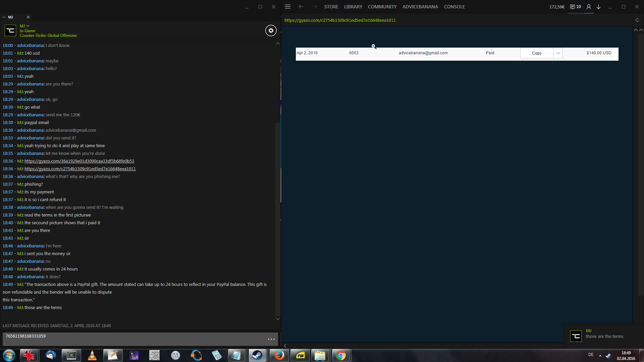The height and width of the screenshot is (362, 644).
Task: Open chat notifications showing 10
Action: 576,7
